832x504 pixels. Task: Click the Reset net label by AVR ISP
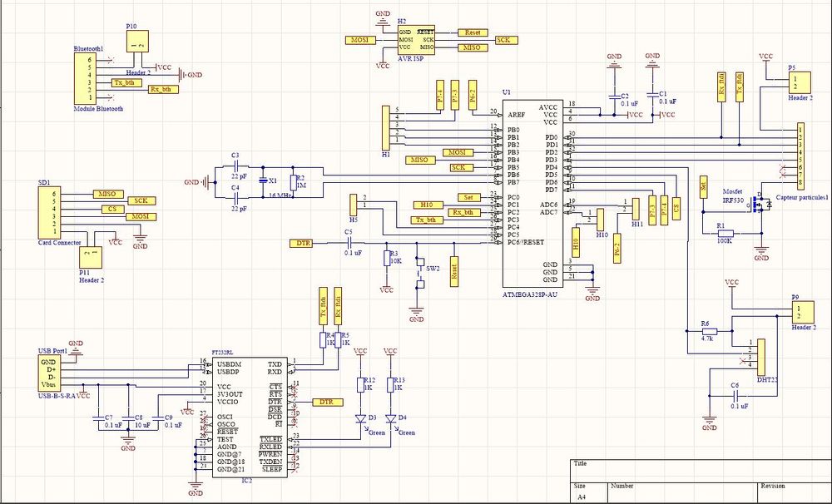pos(473,32)
